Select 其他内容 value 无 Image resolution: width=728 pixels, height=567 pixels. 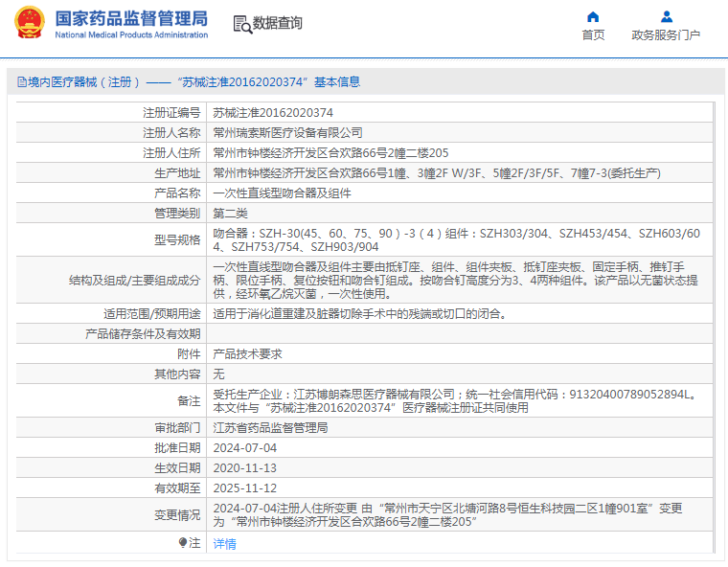tap(218, 374)
